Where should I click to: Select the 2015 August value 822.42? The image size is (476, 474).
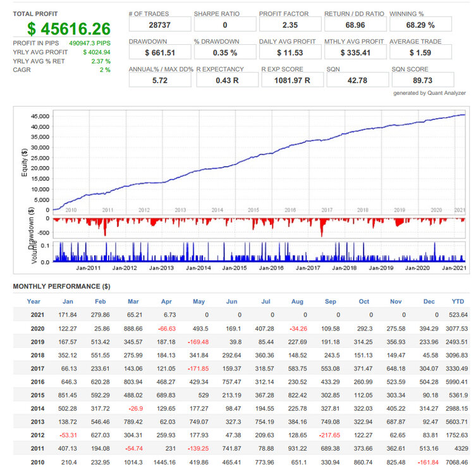(x=298, y=395)
